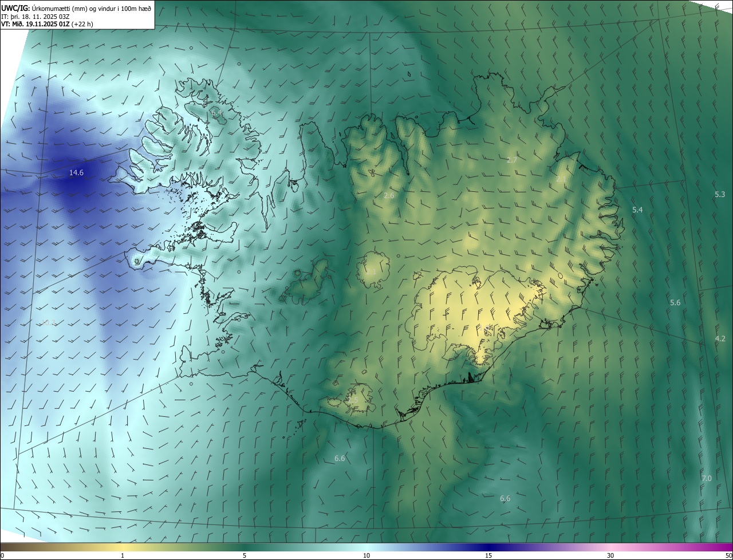
Task: Click the 14.6 precipitable water maximum label
Action: (76, 172)
